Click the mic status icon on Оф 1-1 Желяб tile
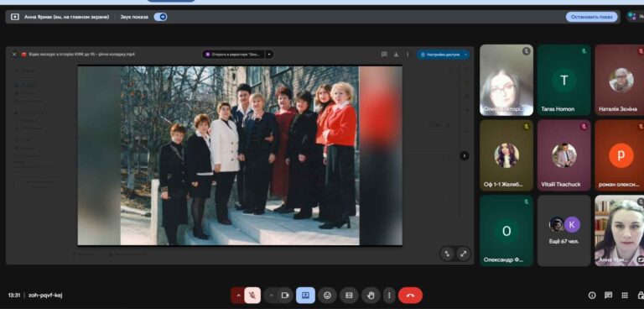Screen dimensions: 644x309 [526, 126]
